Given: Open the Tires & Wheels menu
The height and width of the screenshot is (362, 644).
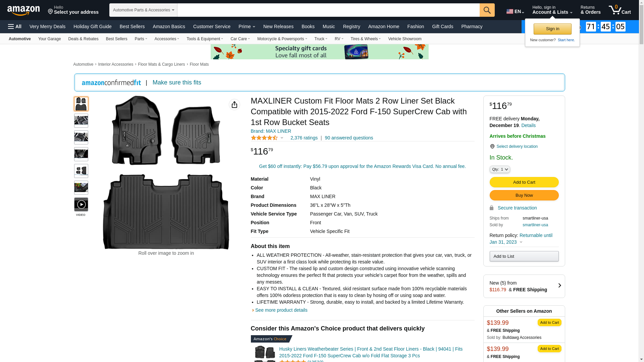Looking at the screenshot, I should pos(365,39).
